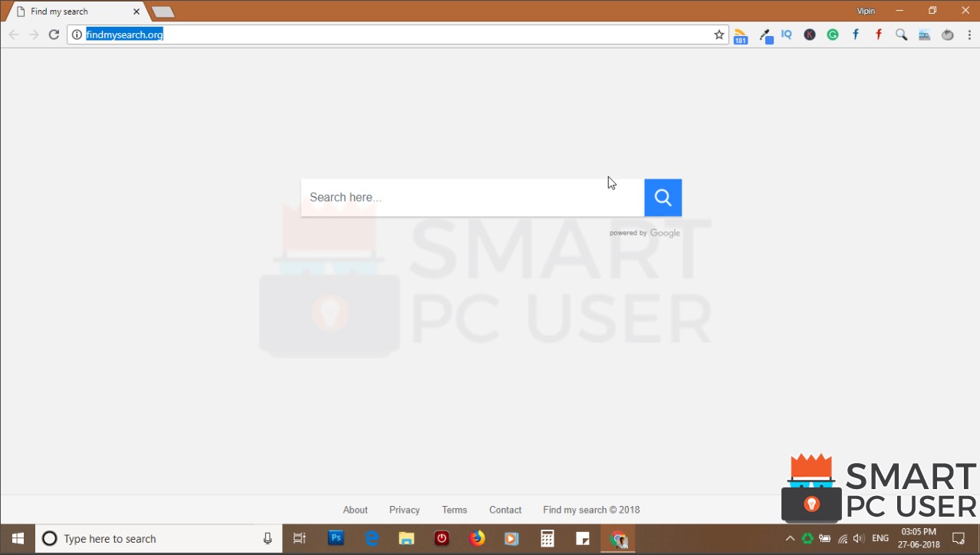Open the taskbar clock showing 03:05 PM
The image size is (980, 555).
919,538
